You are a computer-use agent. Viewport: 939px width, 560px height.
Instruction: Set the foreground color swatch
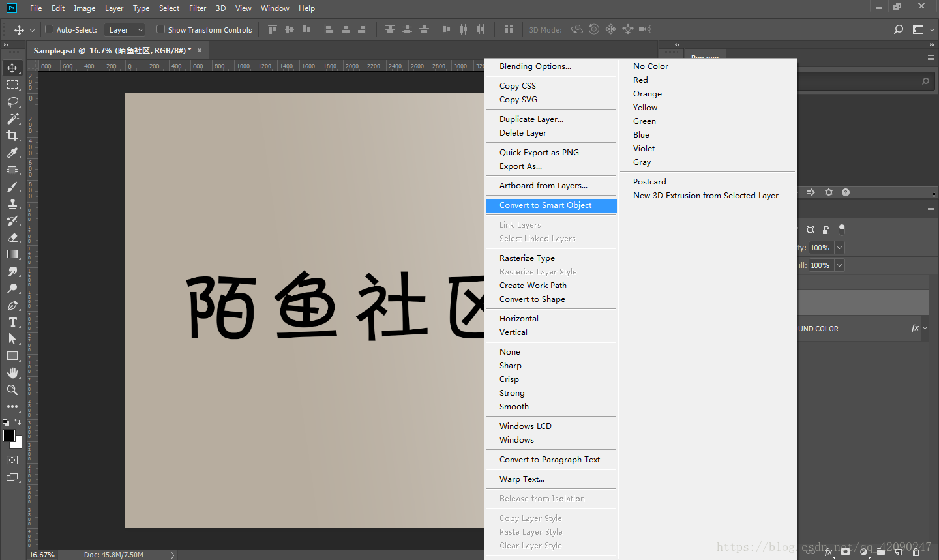coord(8,435)
